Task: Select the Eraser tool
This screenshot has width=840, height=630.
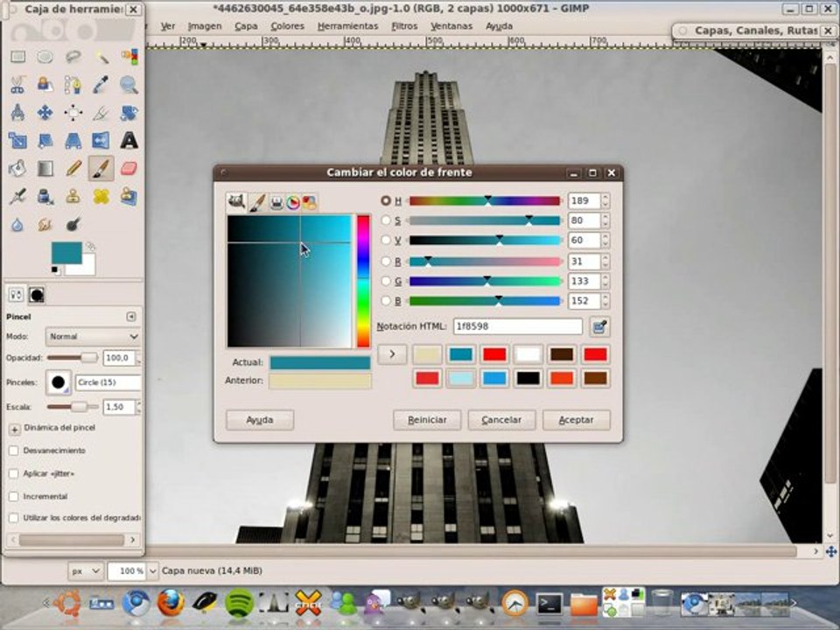Action: (x=129, y=168)
